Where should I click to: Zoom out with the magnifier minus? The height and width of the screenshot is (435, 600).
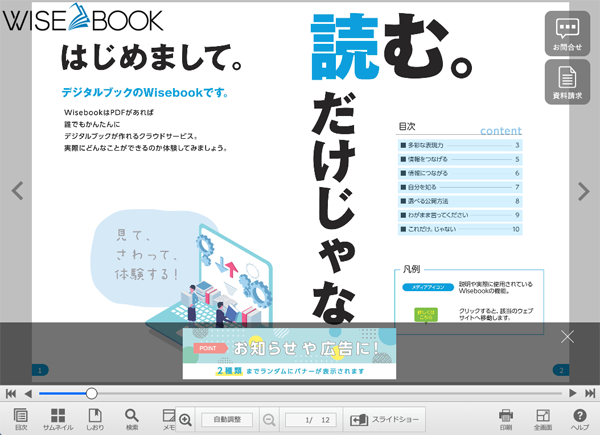point(269,420)
